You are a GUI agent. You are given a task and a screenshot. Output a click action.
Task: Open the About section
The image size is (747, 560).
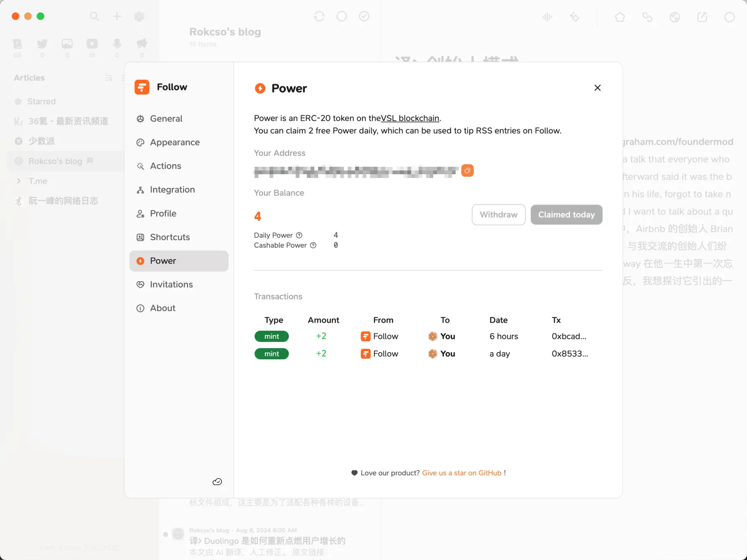click(x=179, y=308)
